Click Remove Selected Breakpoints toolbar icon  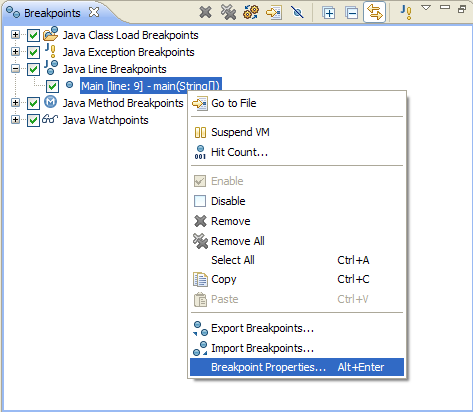click(205, 13)
